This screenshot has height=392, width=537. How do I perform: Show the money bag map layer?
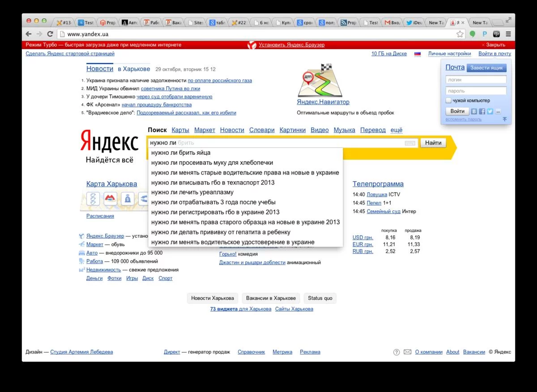tap(128, 198)
